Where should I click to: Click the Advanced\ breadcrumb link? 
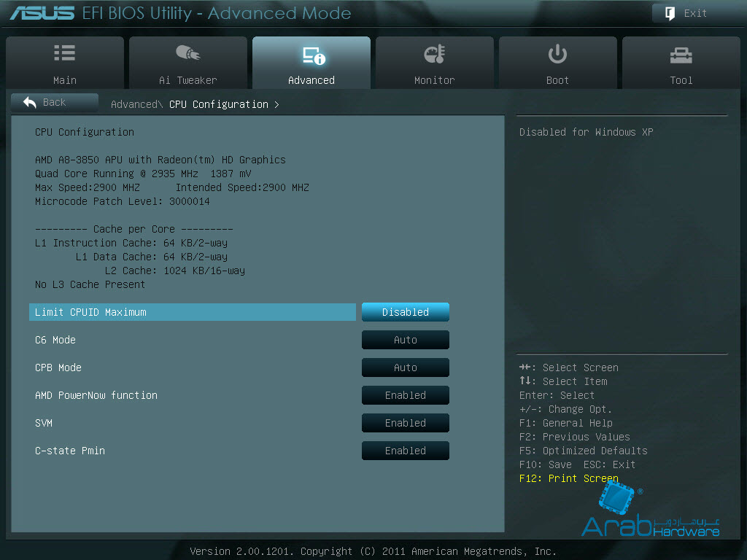(136, 104)
